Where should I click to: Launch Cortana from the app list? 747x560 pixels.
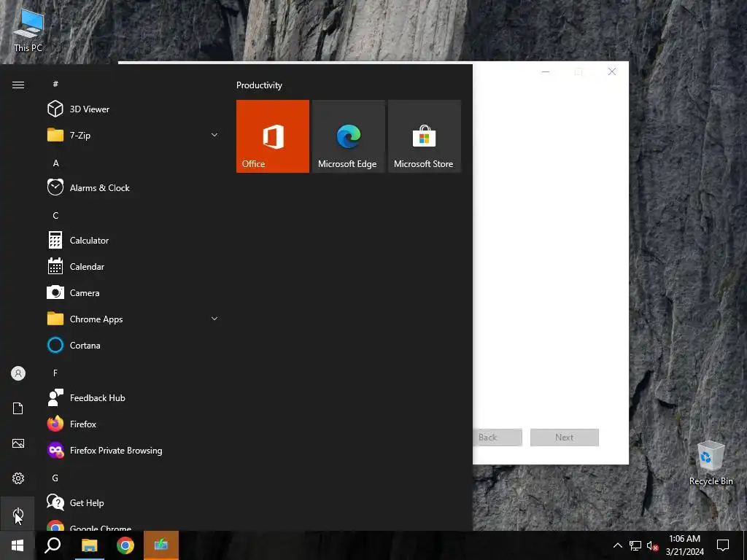point(133,345)
